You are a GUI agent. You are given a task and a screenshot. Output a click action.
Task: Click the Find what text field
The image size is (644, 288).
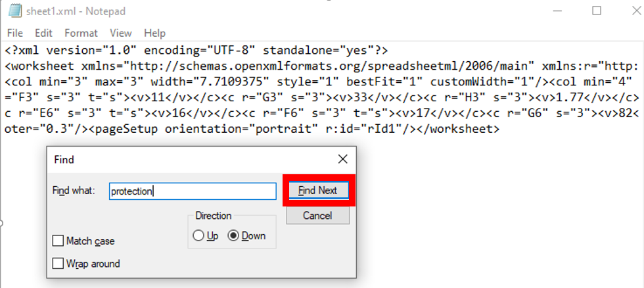(193, 191)
